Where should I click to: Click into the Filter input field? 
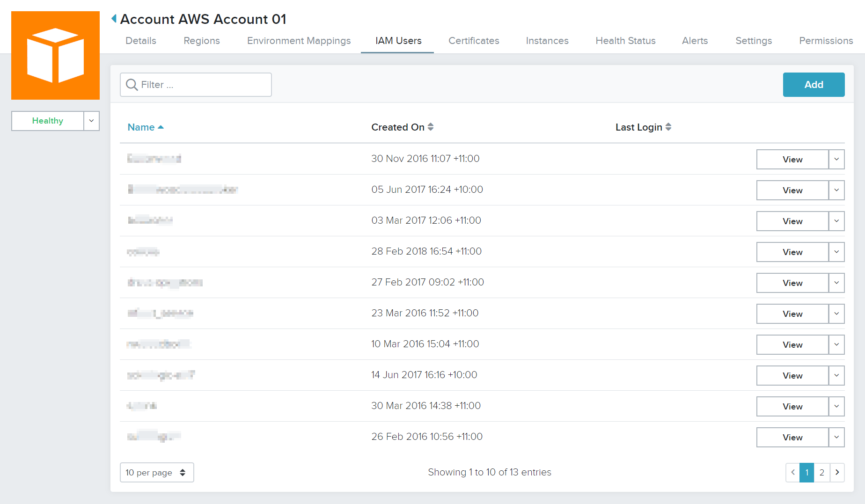(x=196, y=85)
